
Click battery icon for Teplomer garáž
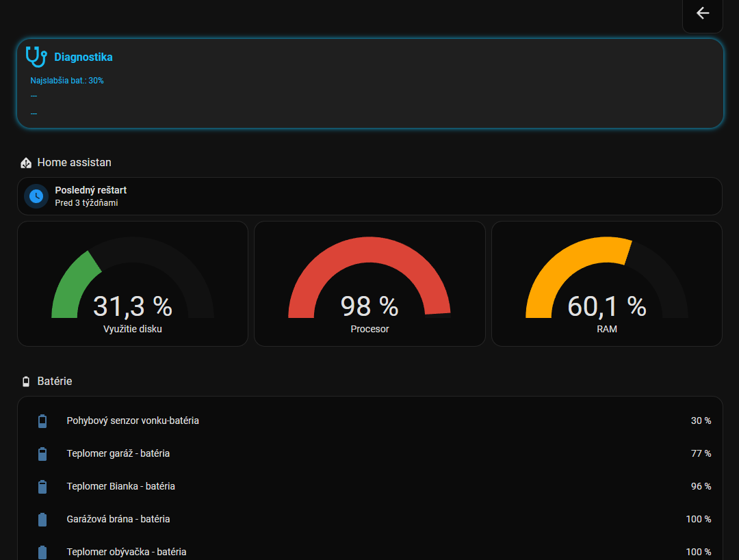(42, 454)
